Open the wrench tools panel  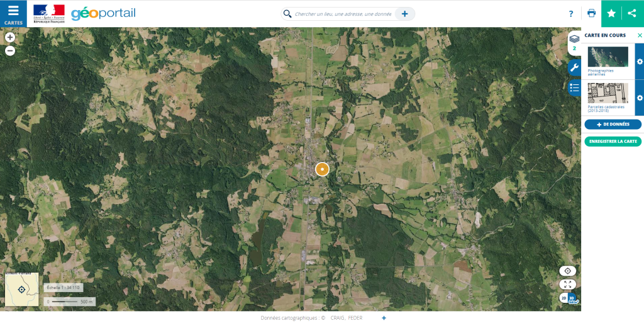[574, 67]
